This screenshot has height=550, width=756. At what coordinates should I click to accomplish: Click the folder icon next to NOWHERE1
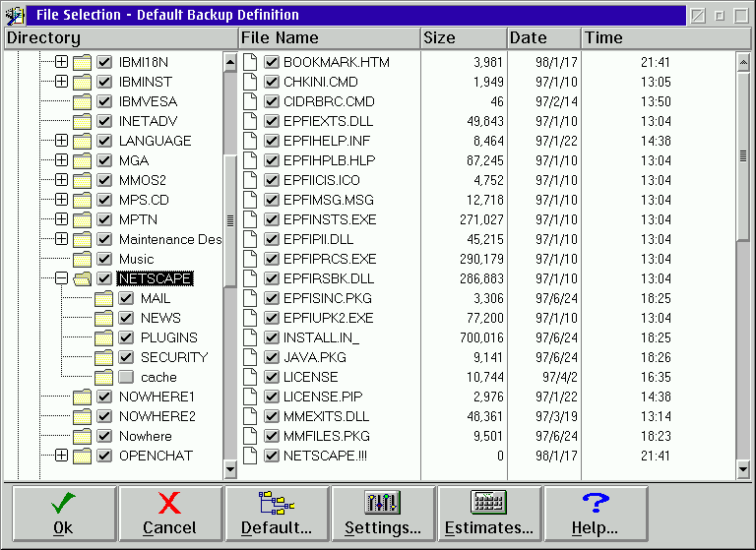click(82, 397)
